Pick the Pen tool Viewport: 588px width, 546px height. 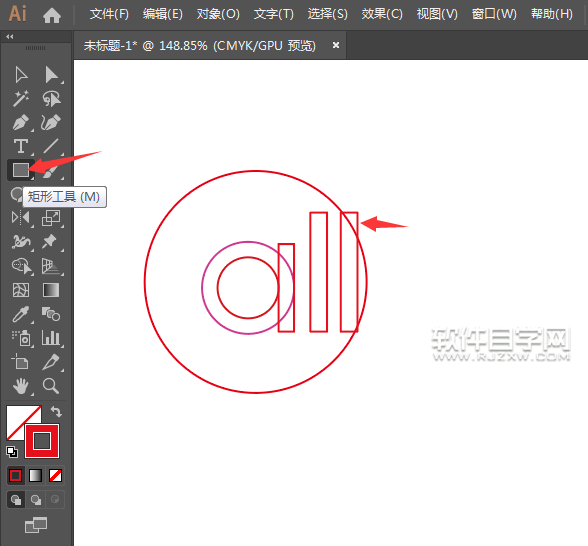click(x=21, y=123)
